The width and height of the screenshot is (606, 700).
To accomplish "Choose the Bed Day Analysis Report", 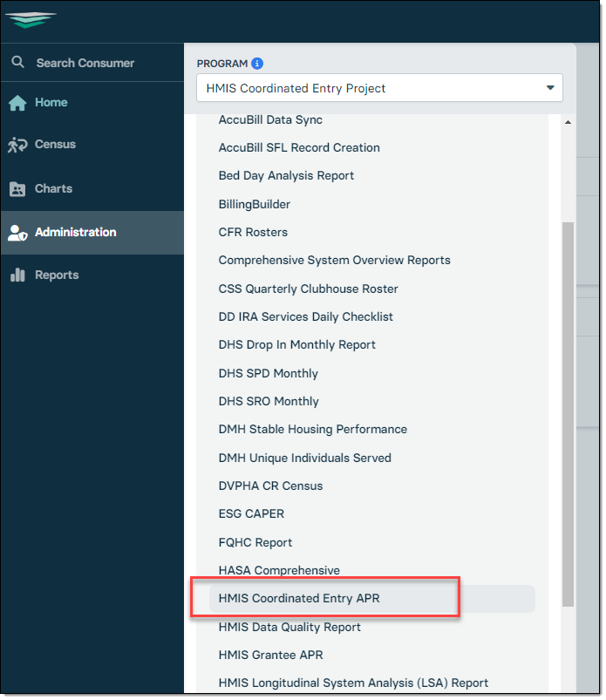I will 286,175.
